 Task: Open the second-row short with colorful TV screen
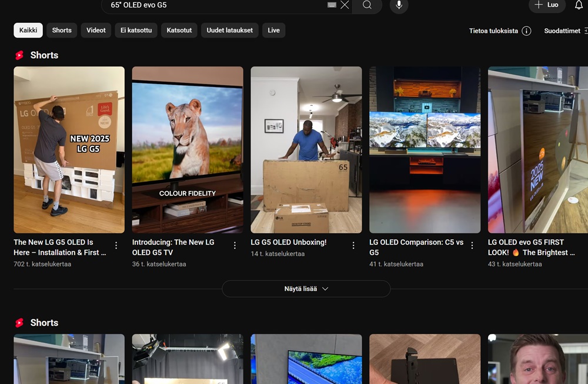[306, 359]
